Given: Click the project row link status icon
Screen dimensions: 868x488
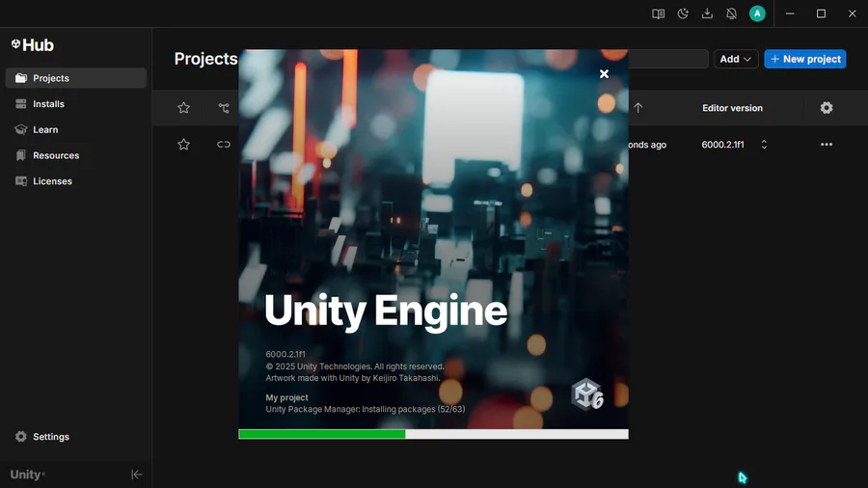Looking at the screenshot, I should pyautogui.click(x=224, y=145).
